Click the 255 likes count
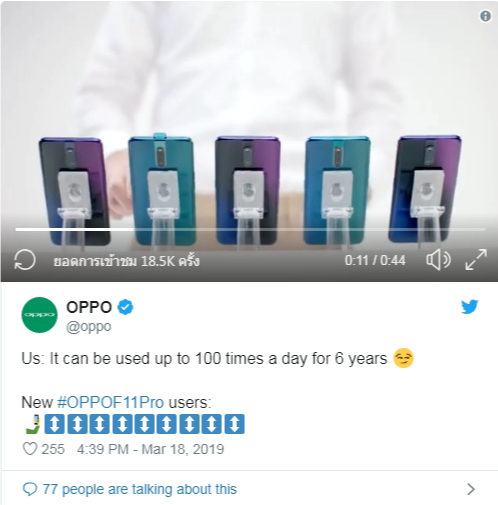This screenshot has height=505, width=498. (53, 449)
